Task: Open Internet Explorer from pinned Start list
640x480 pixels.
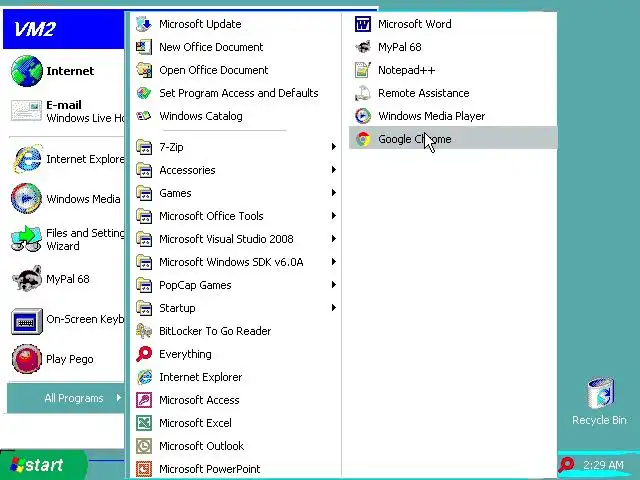Action: tap(67, 159)
